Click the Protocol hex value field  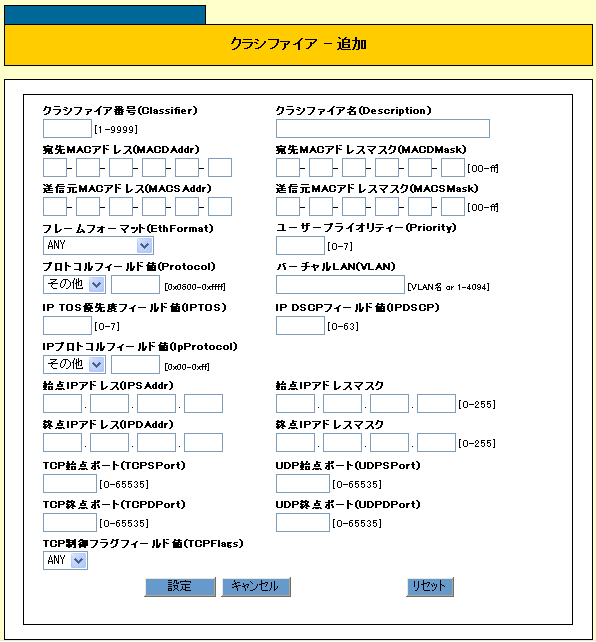(135, 284)
